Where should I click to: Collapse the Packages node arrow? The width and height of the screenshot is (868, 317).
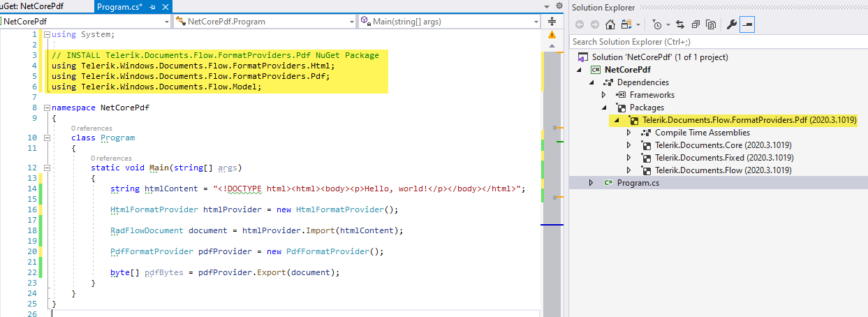pyautogui.click(x=605, y=108)
